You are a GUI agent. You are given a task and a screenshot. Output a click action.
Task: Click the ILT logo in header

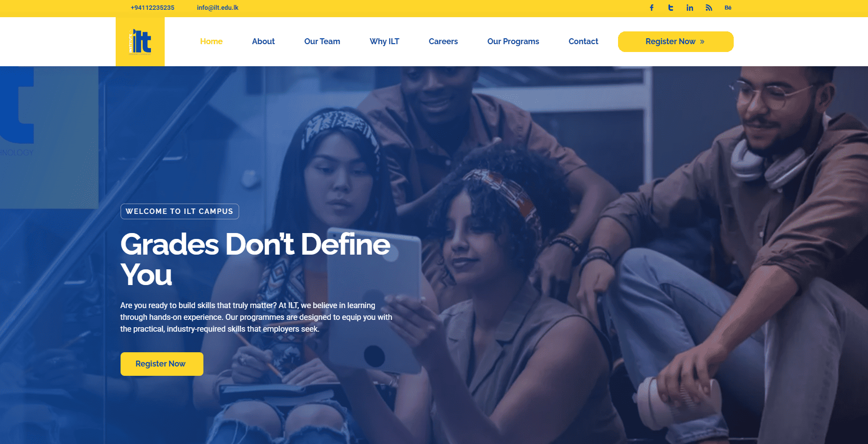(140, 42)
